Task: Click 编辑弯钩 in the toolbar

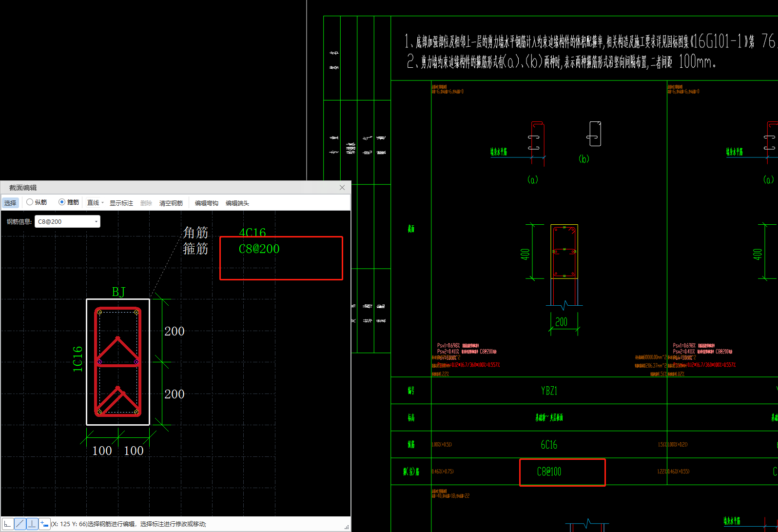Action: click(207, 203)
